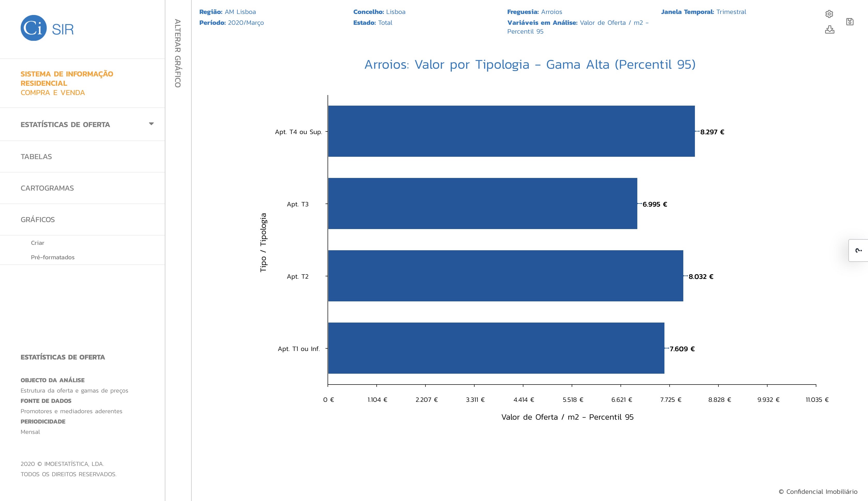The height and width of the screenshot is (501, 868).
Task: Click the 8.297 € value label
Action: pos(712,132)
